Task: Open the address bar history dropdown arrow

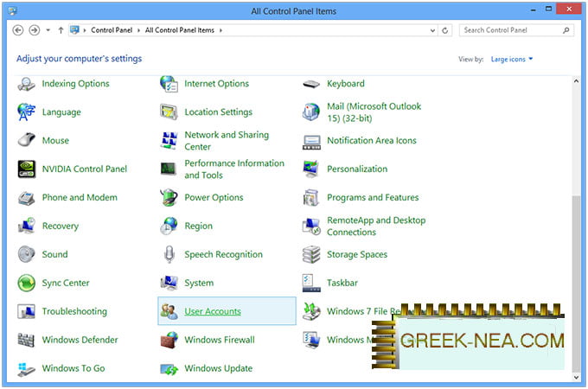Action: pos(431,30)
